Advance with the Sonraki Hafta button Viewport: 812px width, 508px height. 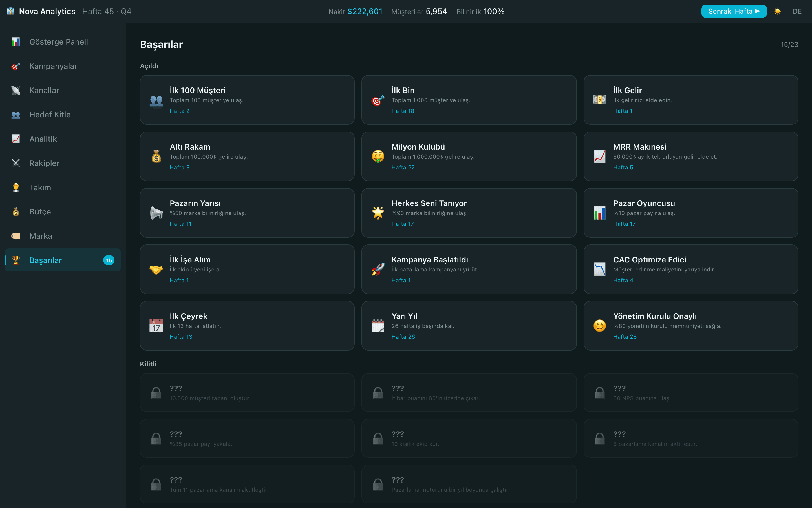click(734, 11)
